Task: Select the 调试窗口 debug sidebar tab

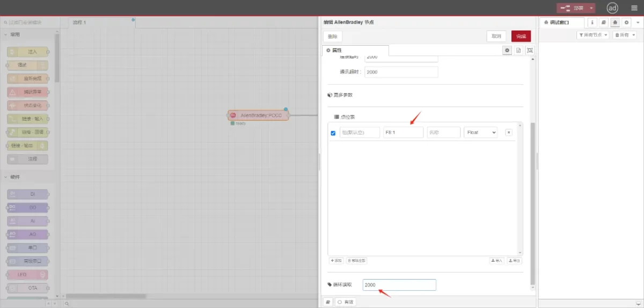Action: pos(561,23)
